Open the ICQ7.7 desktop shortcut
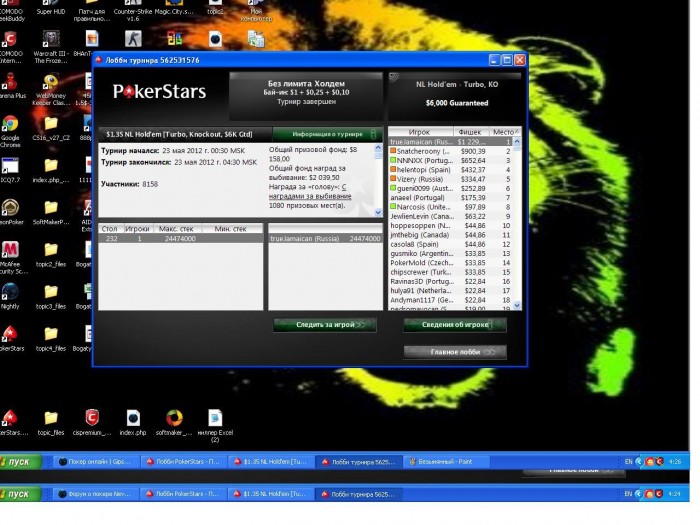The height and width of the screenshot is (525, 700). (x=10, y=170)
